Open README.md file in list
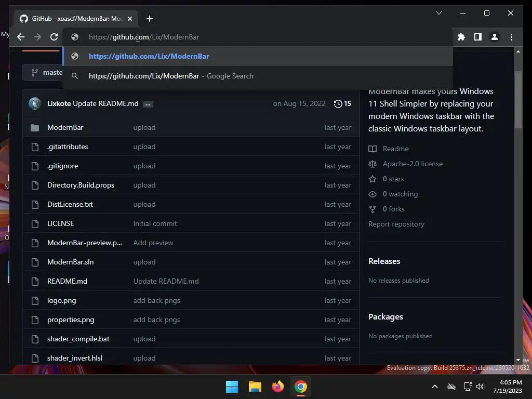Image resolution: width=532 pixels, height=399 pixels. click(67, 281)
